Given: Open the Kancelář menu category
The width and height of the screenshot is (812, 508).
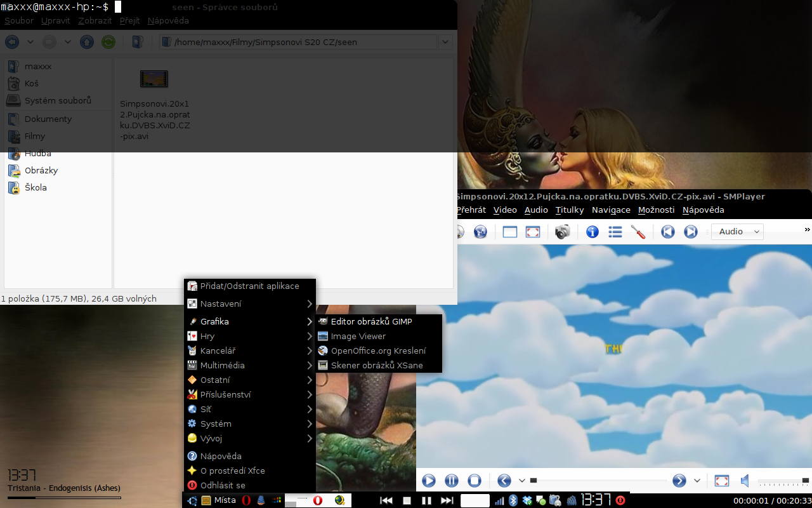Looking at the screenshot, I should tap(250, 351).
